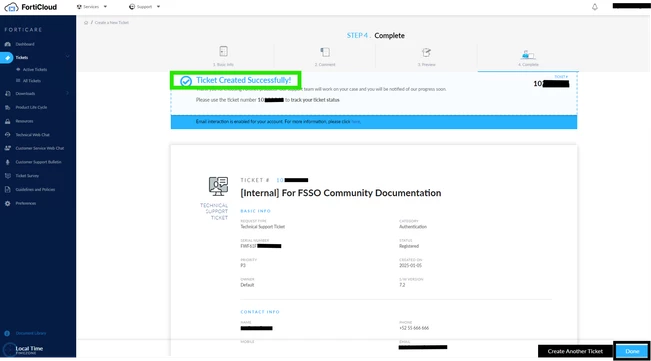This screenshot has width=651, height=361.
Task: Click the ticket title FSSO Community Documentation
Action: (x=341, y=193)
